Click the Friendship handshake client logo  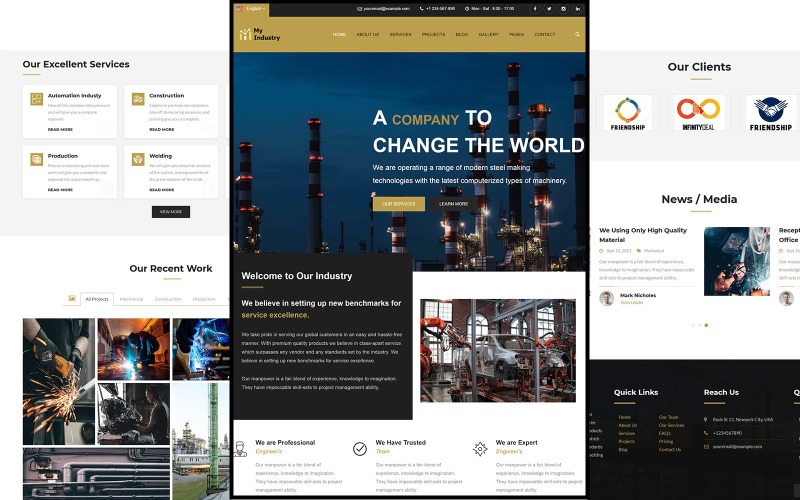[770, 113]
